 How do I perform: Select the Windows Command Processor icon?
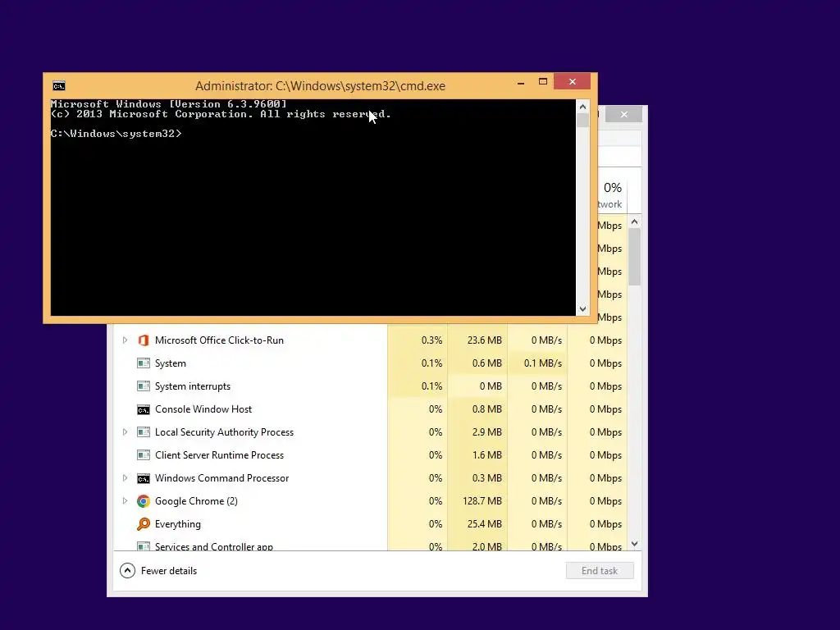[143, 478]
